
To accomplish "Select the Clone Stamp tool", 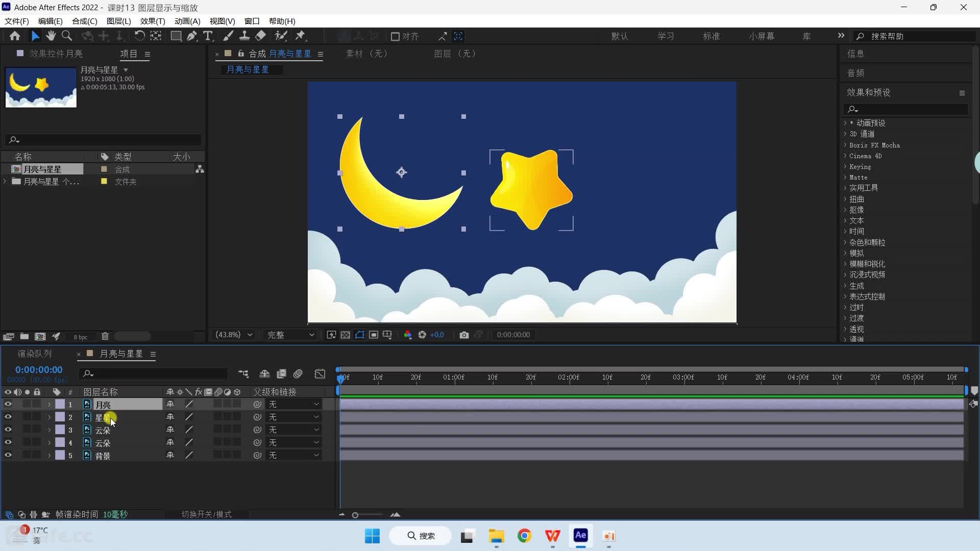I will [244, 36].
